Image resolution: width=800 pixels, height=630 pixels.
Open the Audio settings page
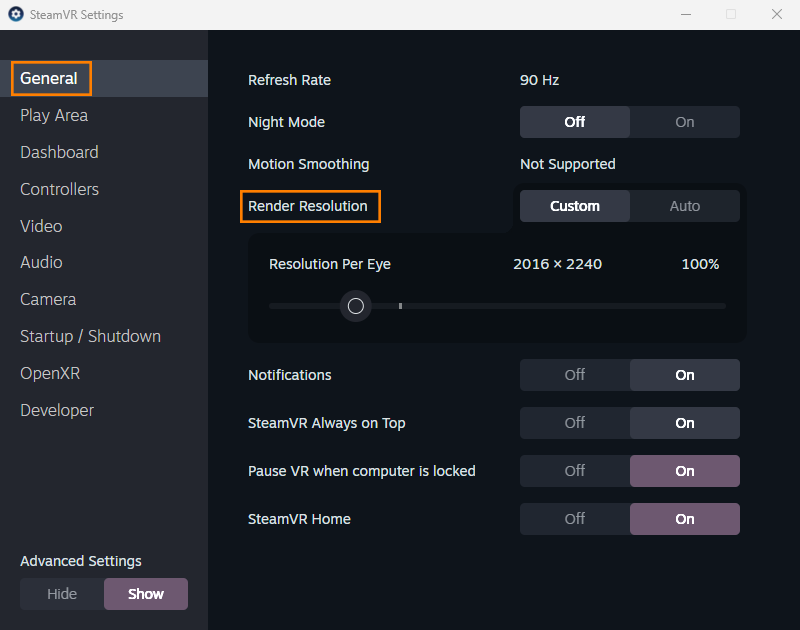pyautogui.click(x=41, y=262)
